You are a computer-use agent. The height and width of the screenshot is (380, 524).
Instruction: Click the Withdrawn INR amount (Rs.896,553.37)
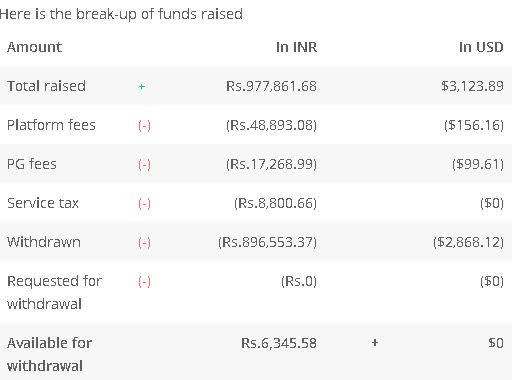[x=267, y=242]
